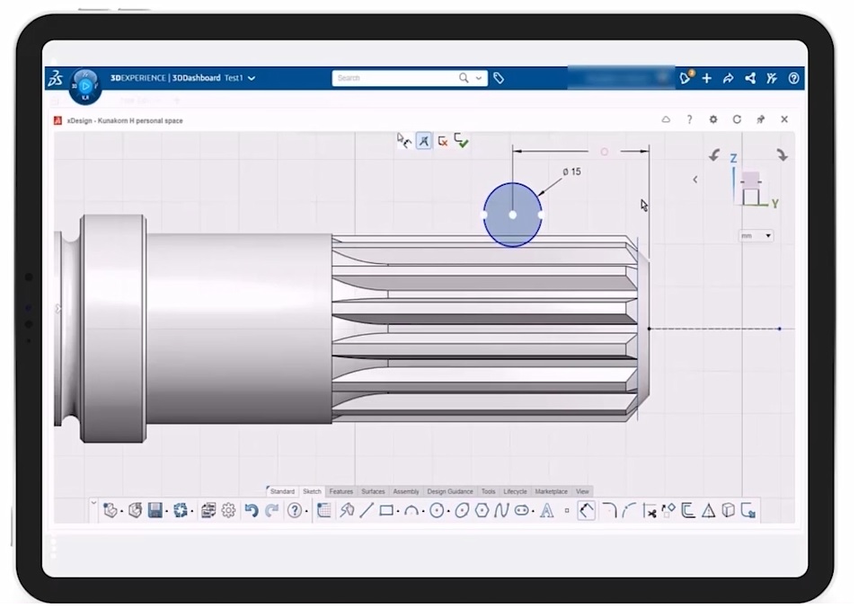The image size is (858, 616).
Task: Select the Arc tool
Action: tap(411, 510)
